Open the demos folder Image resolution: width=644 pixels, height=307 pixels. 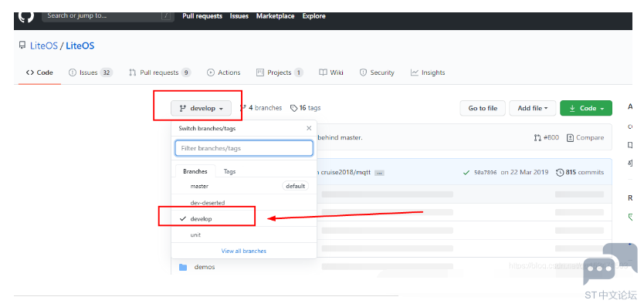point(205,267)
